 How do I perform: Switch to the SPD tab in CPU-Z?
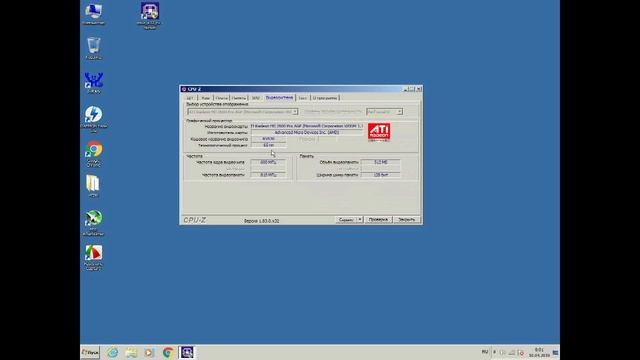(x=256, y=98)
